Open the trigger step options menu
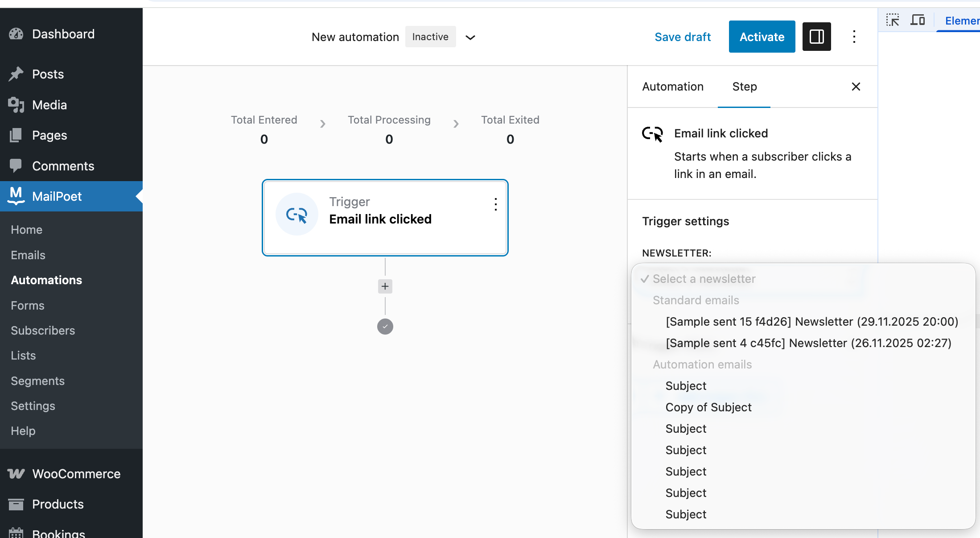Image resolution: width=980 pixels, height=538 pixels. click(495, 204)
